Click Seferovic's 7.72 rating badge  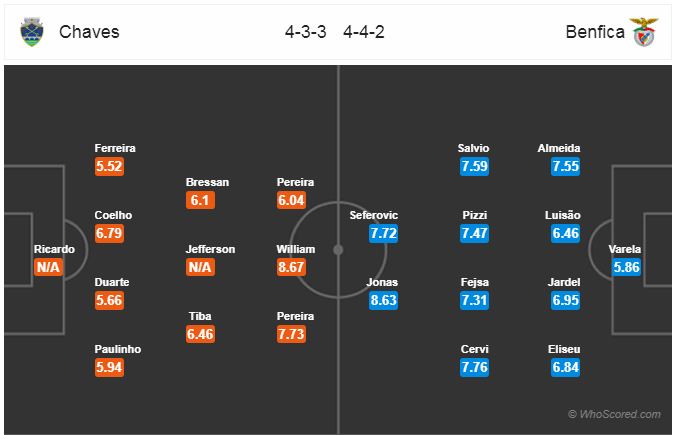(383, 234)
